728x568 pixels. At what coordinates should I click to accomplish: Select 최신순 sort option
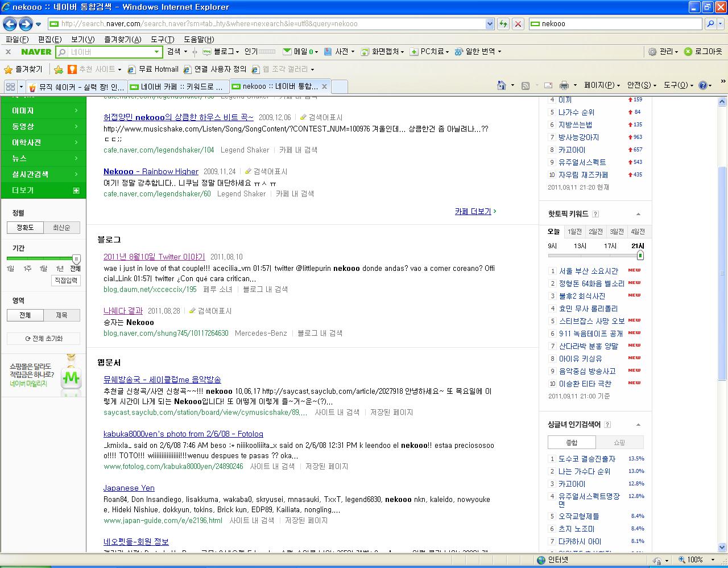[61, 227]
